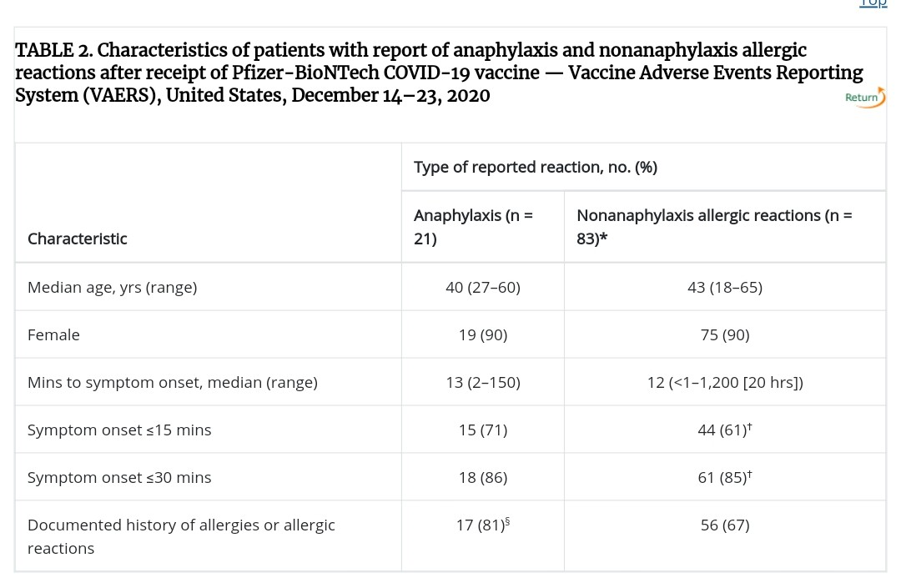Select the "Median age, yrs (range)" row label
901x588 pixels.
pyautogui.click(x=113, y=287)
